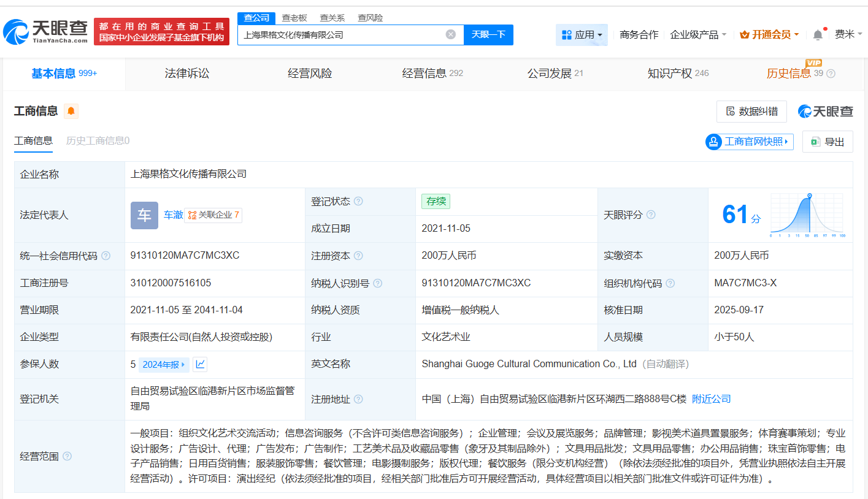Select the 查老板 search tab
Screen dimensions: 868x499
click(294, 18)
